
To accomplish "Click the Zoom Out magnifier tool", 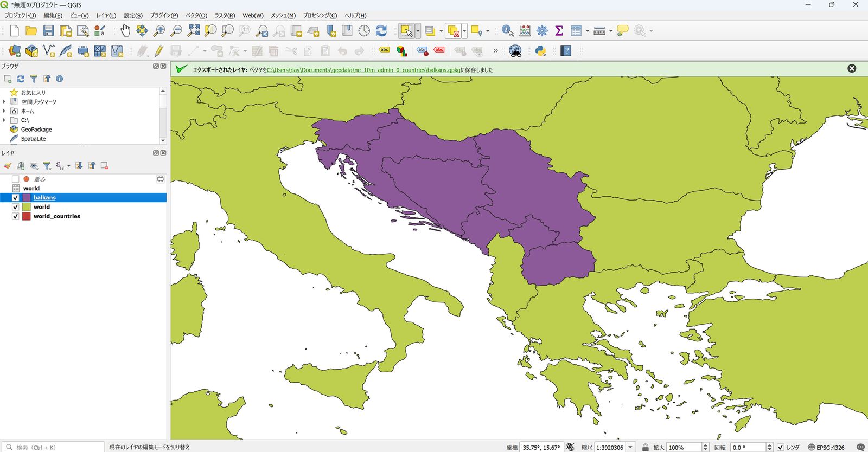I will pyautogui.click(x=176, y=31).
